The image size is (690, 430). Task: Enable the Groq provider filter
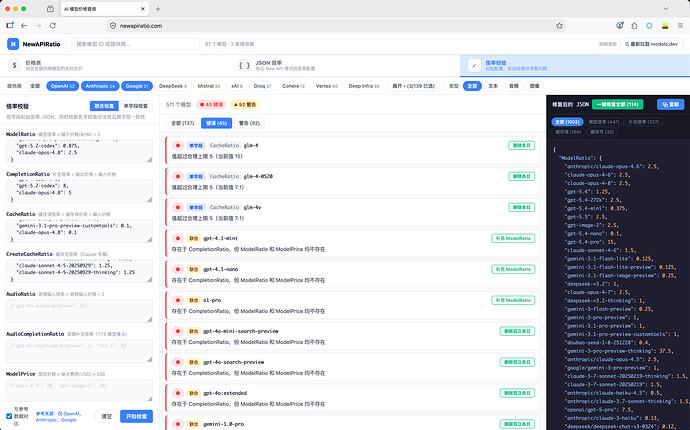pos(262,86)
